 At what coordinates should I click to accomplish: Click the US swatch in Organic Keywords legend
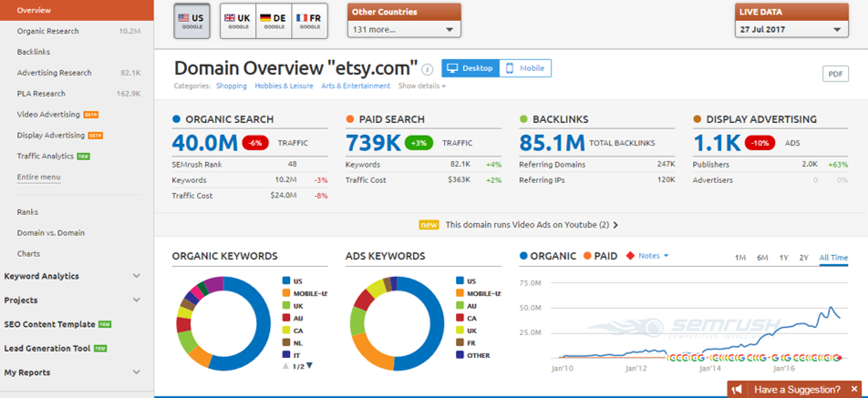(x=286, y=281)
